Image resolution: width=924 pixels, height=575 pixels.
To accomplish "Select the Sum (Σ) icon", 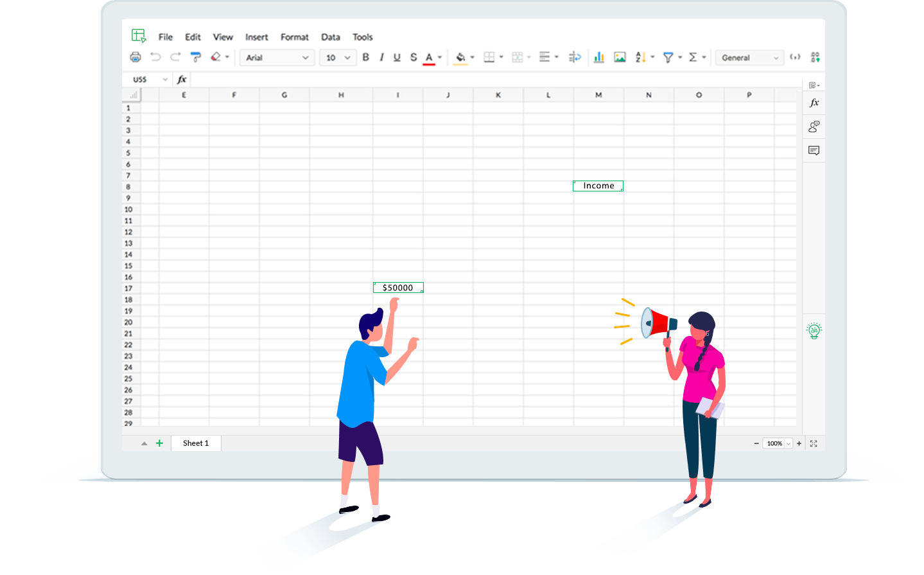I will point(694,57).
